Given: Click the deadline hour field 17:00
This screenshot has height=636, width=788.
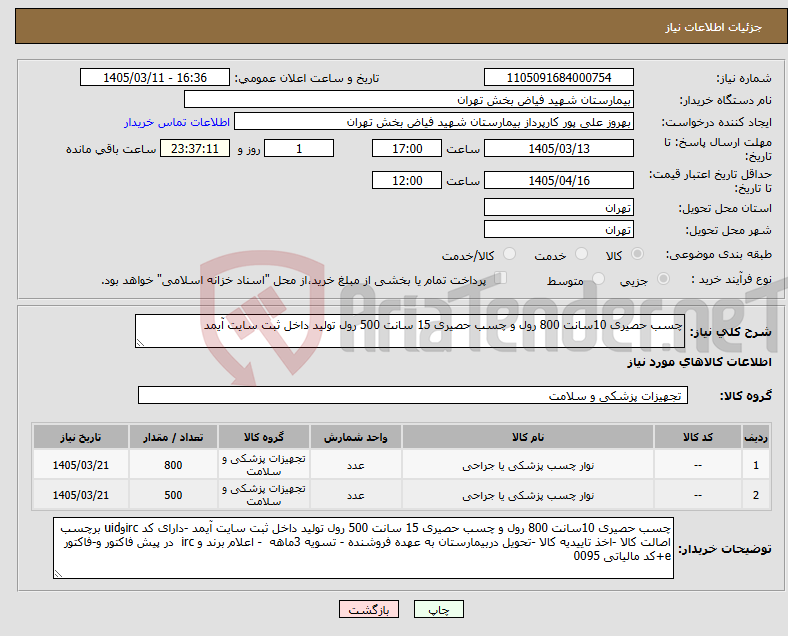Looking at the screenshot, I should tap(407, 149).
